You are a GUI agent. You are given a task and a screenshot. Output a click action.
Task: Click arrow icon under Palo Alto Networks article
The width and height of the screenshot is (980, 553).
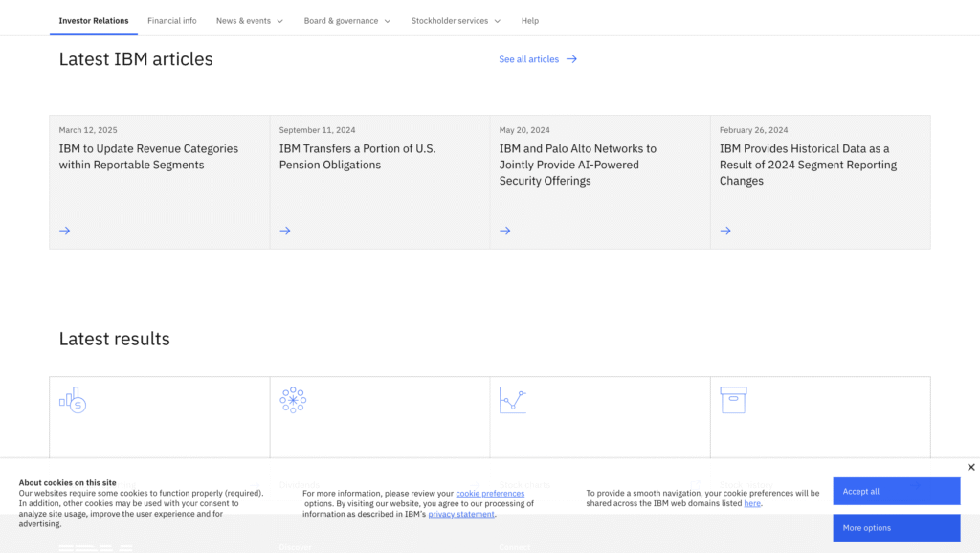pyautogui.click(x=504, y=231)
